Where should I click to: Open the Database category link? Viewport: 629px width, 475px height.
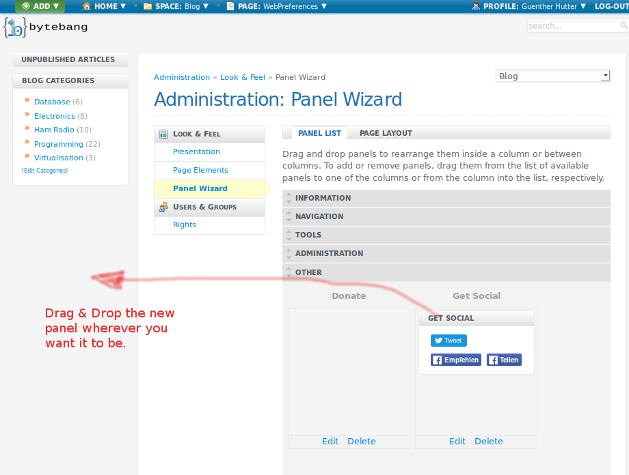(52, 102)
